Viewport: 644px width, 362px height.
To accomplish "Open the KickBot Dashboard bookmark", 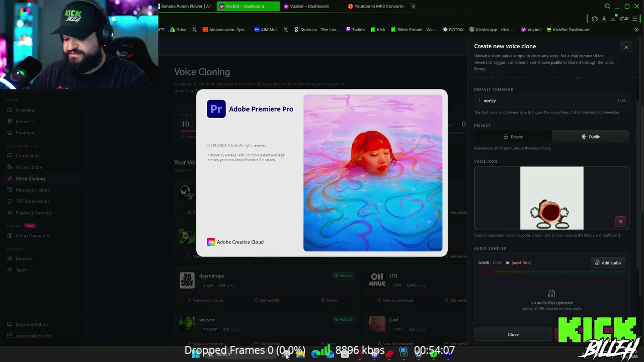I will (x=568, y=30).
